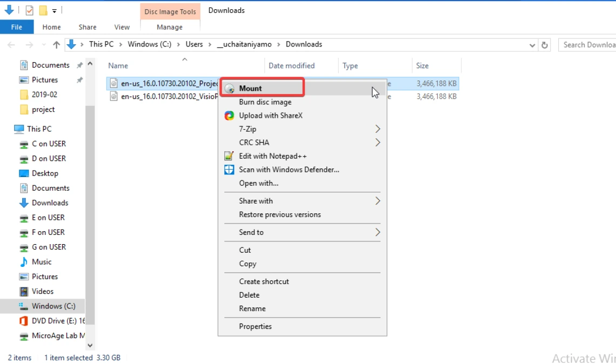Click the Forward navigation arrow

click(x=29, y=45)
